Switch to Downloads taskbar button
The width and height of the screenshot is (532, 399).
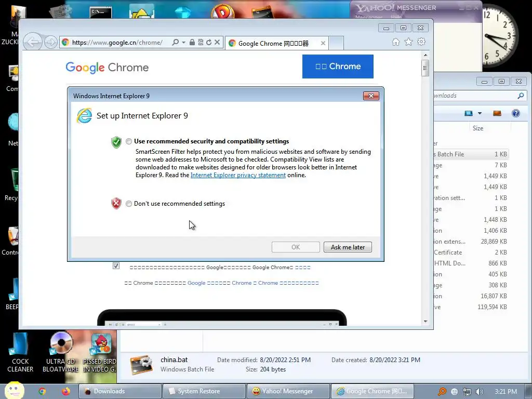(120, 391)
